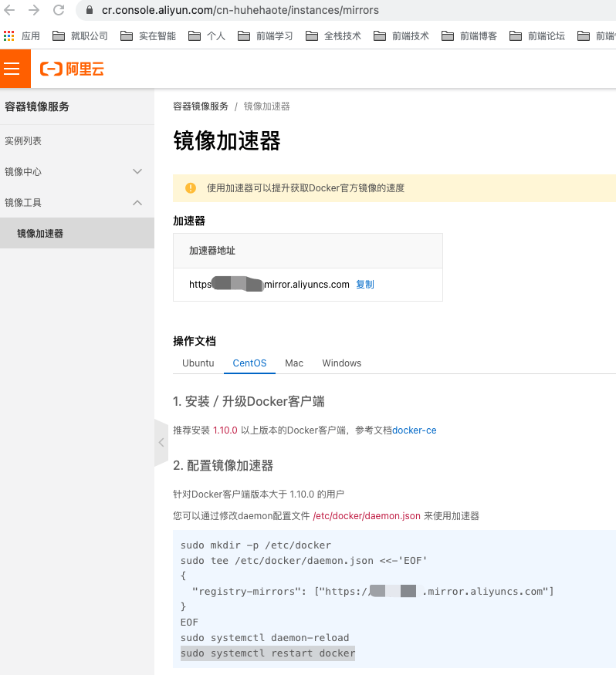Viewport: 616px width, 675px height.
Task: Click the sudo systemctl daemon-reload line
Action: pos(265,637)
